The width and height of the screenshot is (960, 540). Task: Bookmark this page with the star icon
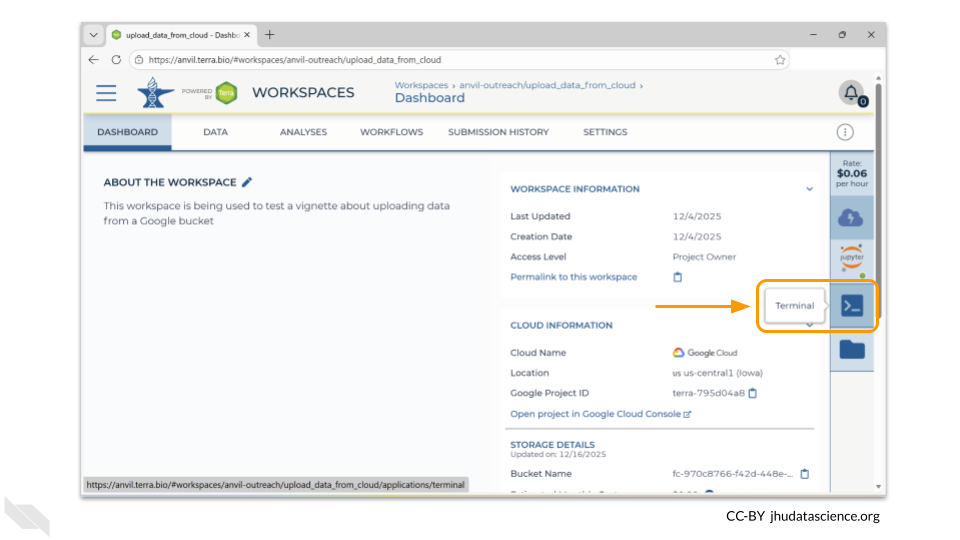pyautogui.click(x=780, y=60)
